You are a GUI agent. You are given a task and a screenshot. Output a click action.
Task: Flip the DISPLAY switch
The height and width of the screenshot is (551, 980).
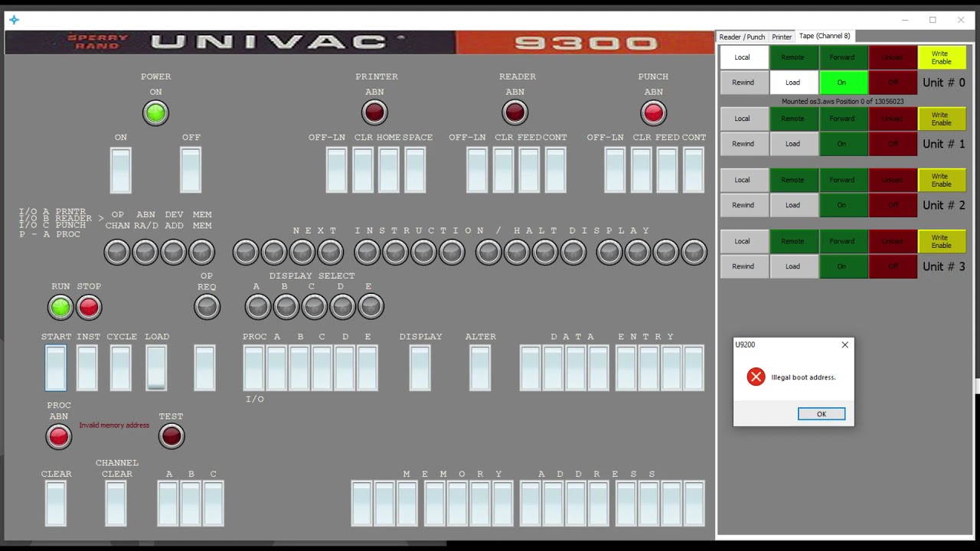click(420, 368)
